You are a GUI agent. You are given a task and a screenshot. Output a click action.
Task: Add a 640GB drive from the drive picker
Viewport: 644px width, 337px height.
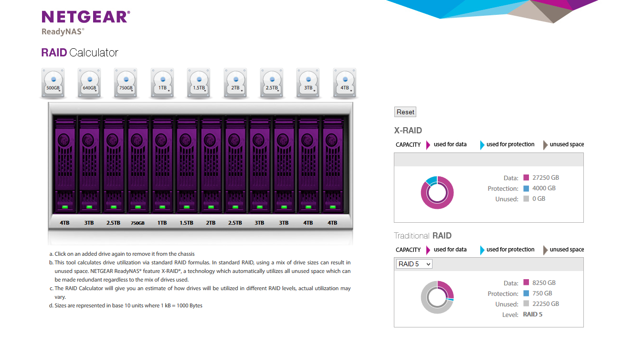(89, 83)
